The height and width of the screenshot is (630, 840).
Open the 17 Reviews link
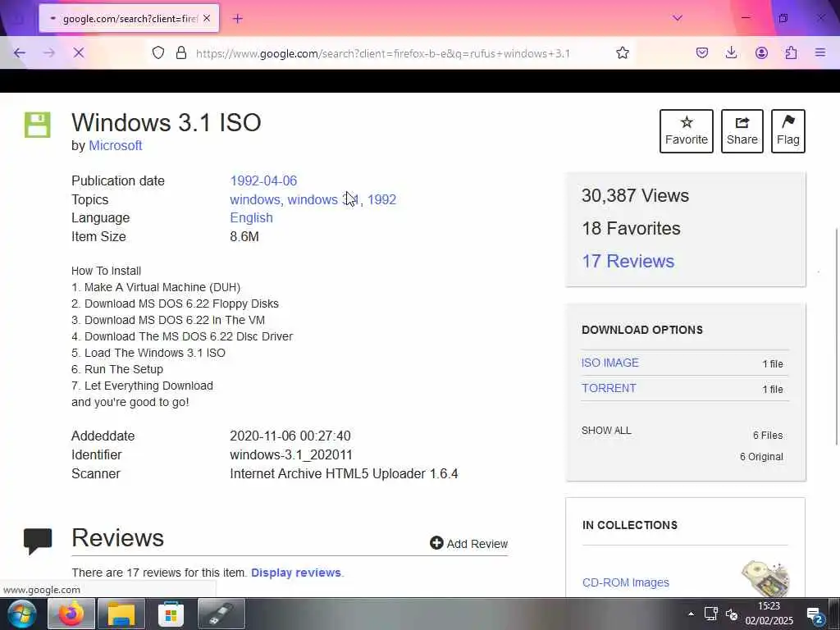point(628,261)
